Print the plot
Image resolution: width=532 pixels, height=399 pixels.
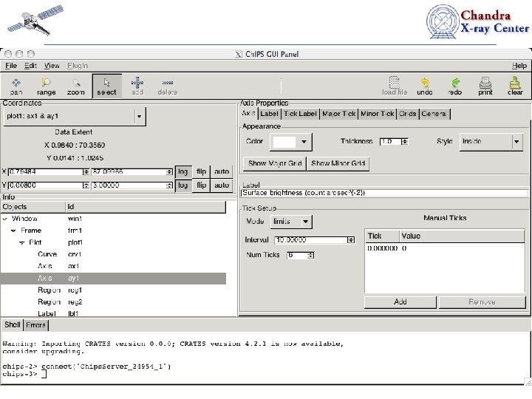tap(485, 86)
